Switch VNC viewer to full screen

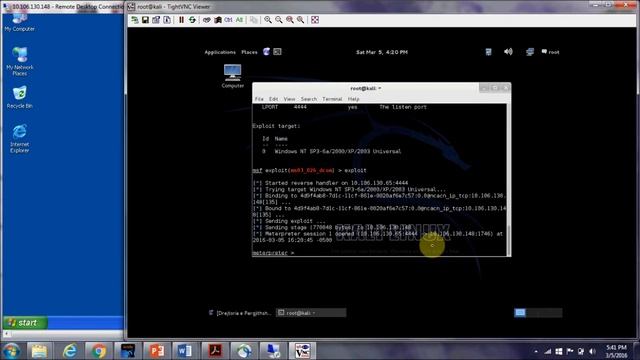(x=315, y=20)
